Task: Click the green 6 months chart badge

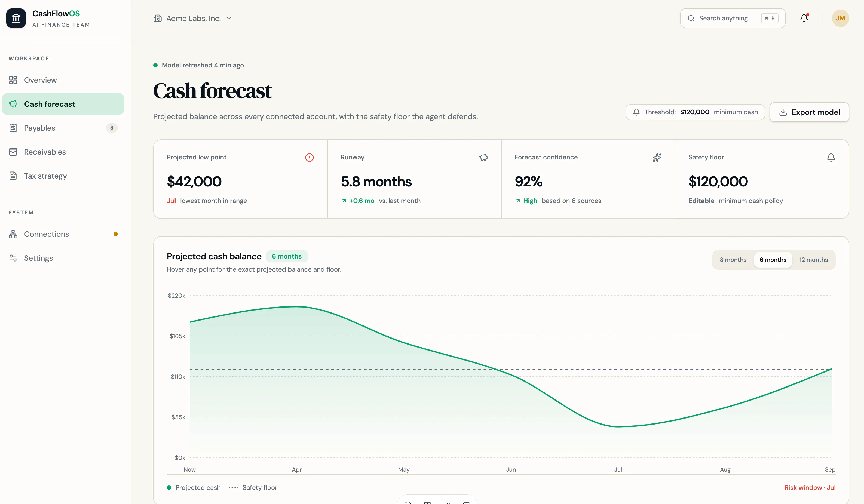Action: [x=287, y=256]
